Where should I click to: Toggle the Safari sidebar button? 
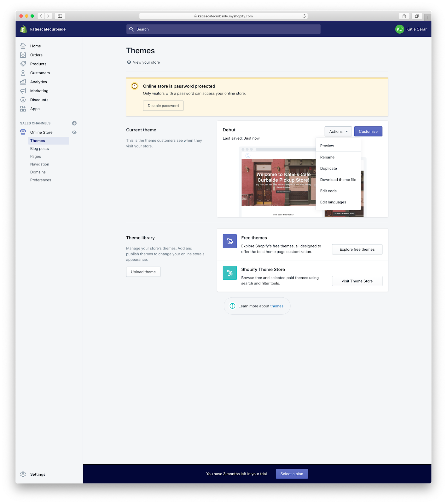[60, 16]
